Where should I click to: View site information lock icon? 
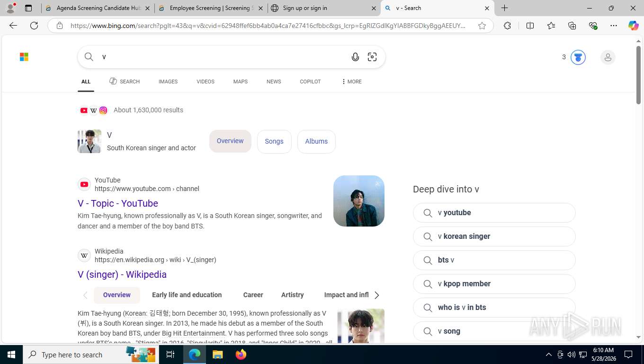60,26
